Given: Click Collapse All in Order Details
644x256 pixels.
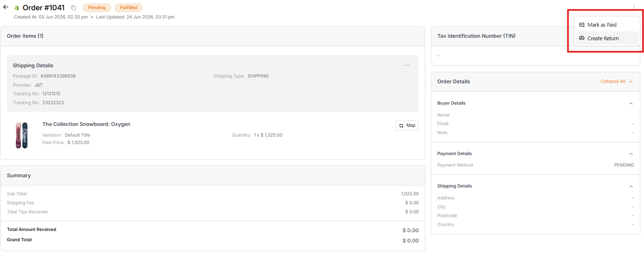Looking at the screenshot, I should click(x=617, y=82).
